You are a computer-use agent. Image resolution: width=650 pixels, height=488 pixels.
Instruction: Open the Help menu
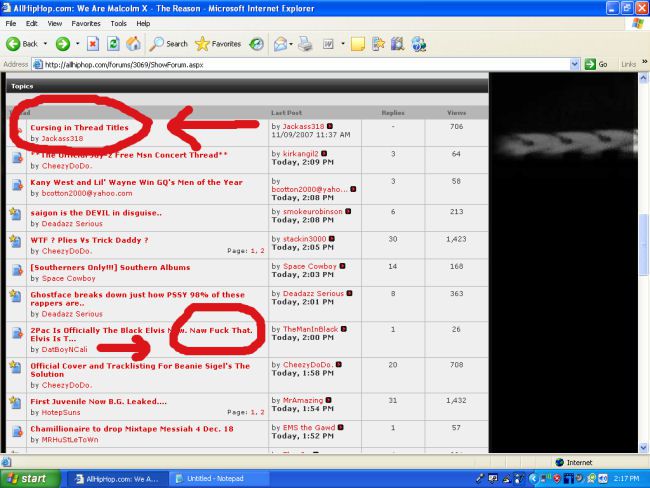pyautogui.click(x=143, y=24)
